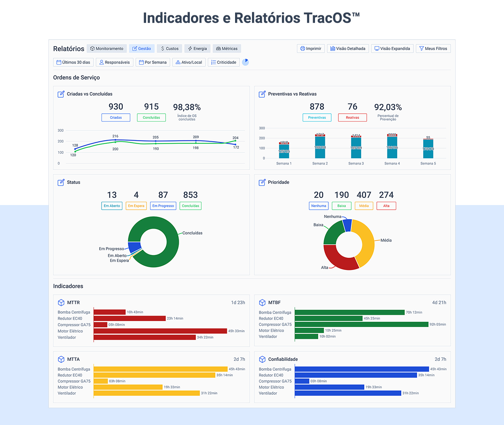
Task: Open the Últimos 30 dias date filter
Action: pyautogui.click(x=73, y=62)
